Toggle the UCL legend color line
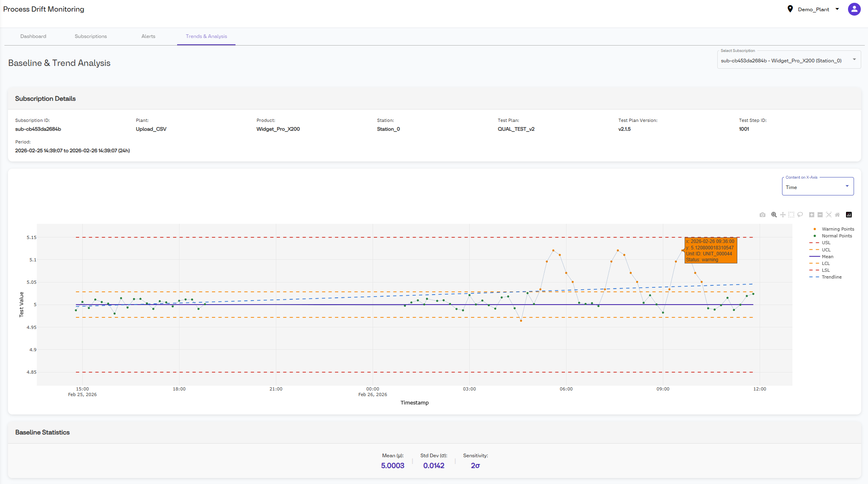The width and height of the screenshot is (868, 484). (x=814, y=250)
